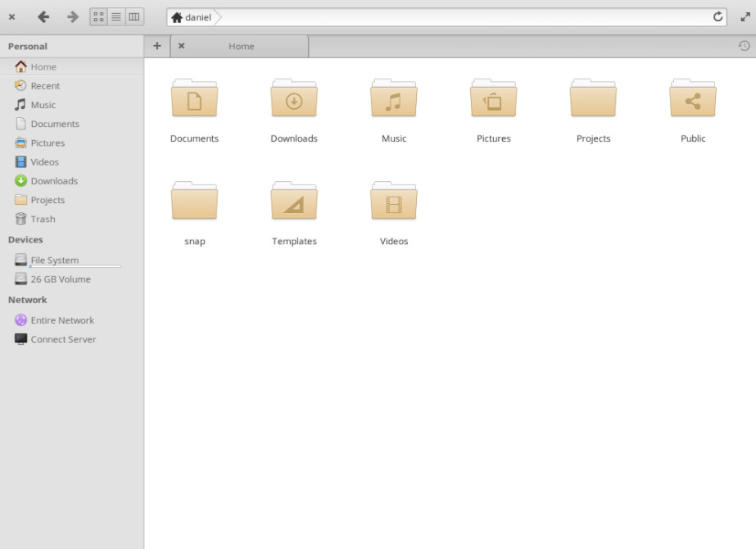Collapse the Network sidebar section
This screenshot has height=549, width=756.
(x=28, y=300)
